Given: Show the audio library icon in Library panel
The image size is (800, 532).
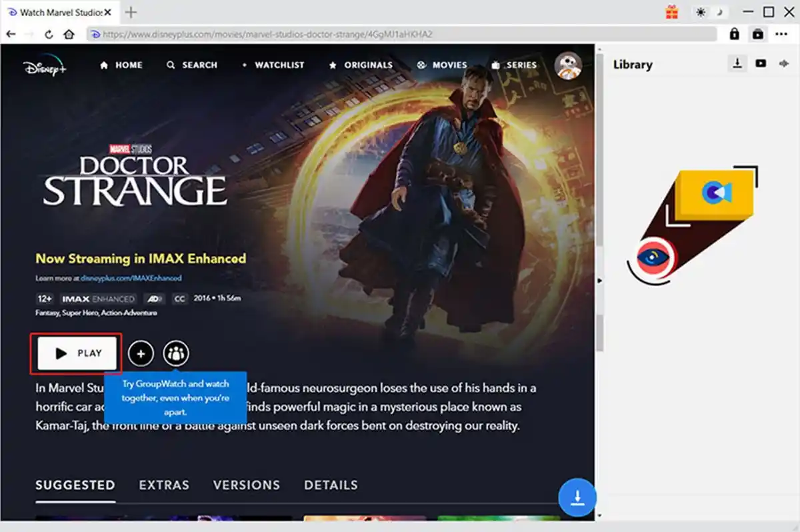Looking at the screenshot, I should point(783,63).
